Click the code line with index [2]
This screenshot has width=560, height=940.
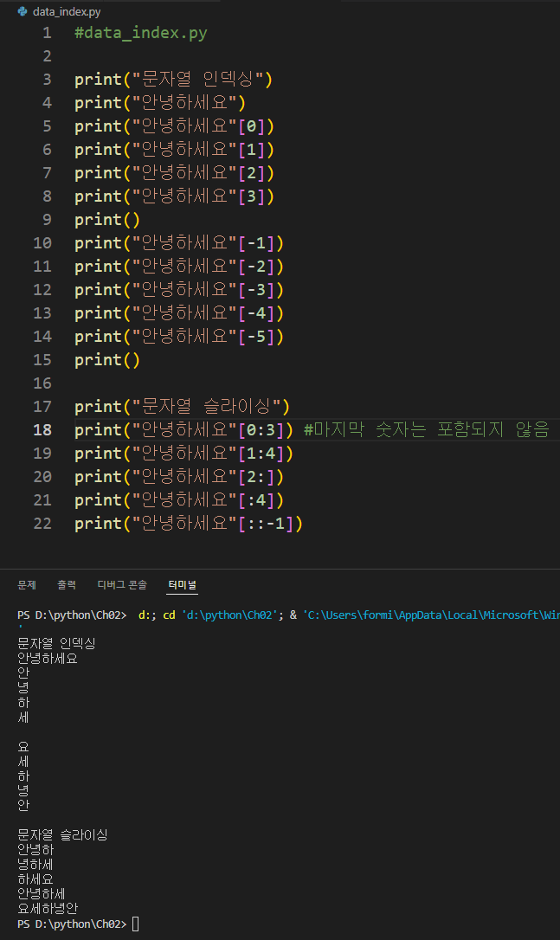click(175, 172)
